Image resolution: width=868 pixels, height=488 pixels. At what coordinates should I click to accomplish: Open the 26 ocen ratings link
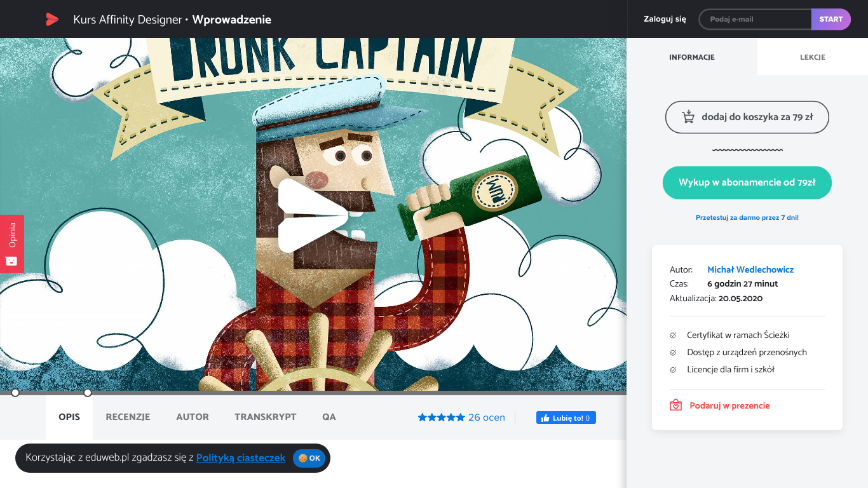pyautogui.click(x=487, y=417)
